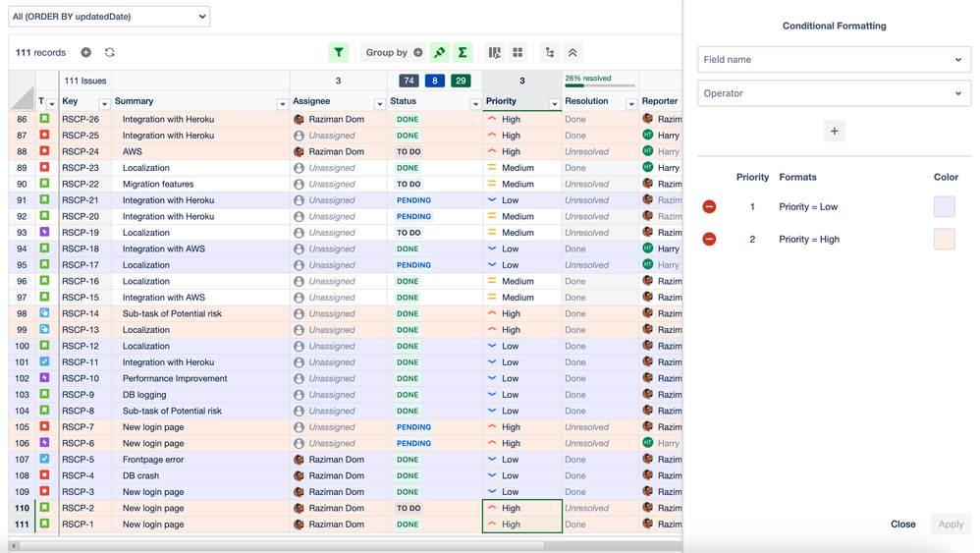
Task: Click Group by button
Action: [x=393, y=53]
